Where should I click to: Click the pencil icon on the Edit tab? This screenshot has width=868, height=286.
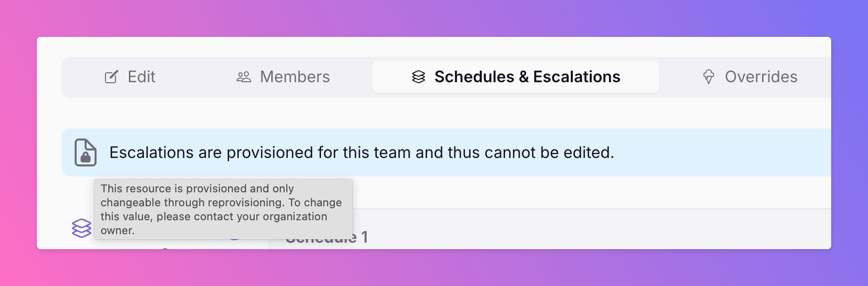coord(111,77)
